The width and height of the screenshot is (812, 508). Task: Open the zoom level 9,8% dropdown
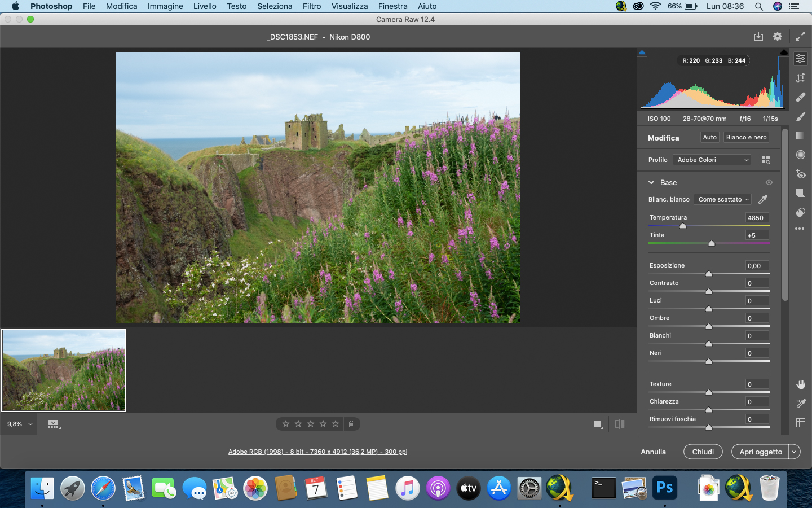20,424
